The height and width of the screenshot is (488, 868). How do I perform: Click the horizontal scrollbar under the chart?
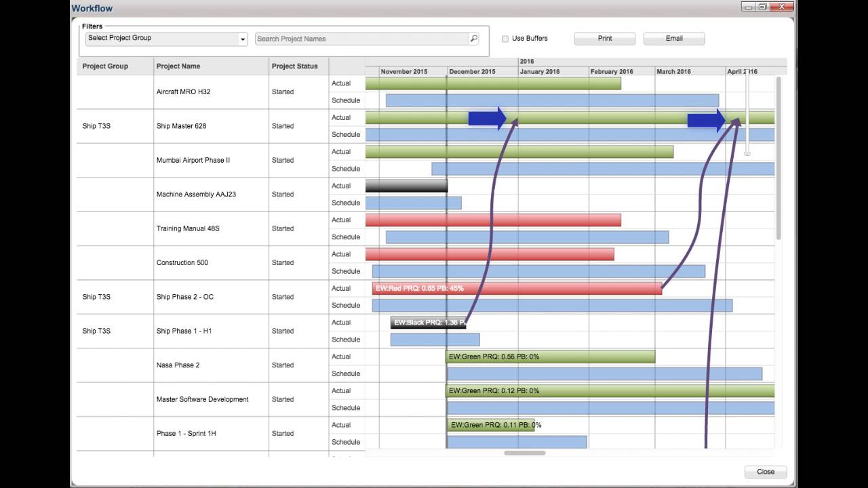[525, 453]
